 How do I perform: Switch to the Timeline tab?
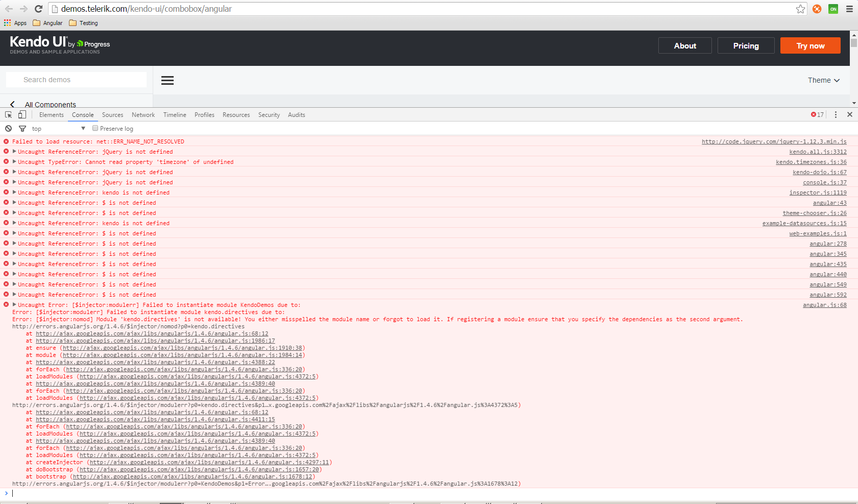point(175,115)
